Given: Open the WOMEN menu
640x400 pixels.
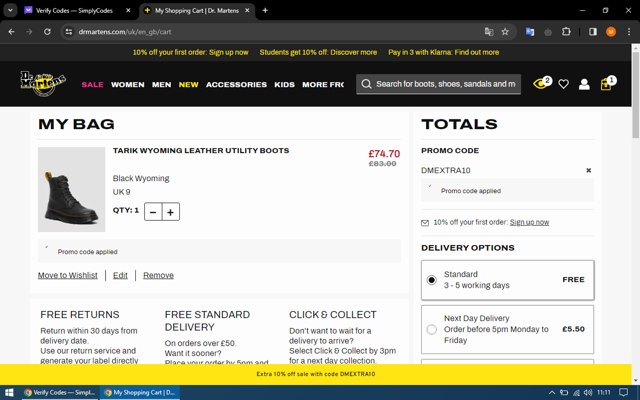Looking at the screenshot, I should [x=128, y=84].
